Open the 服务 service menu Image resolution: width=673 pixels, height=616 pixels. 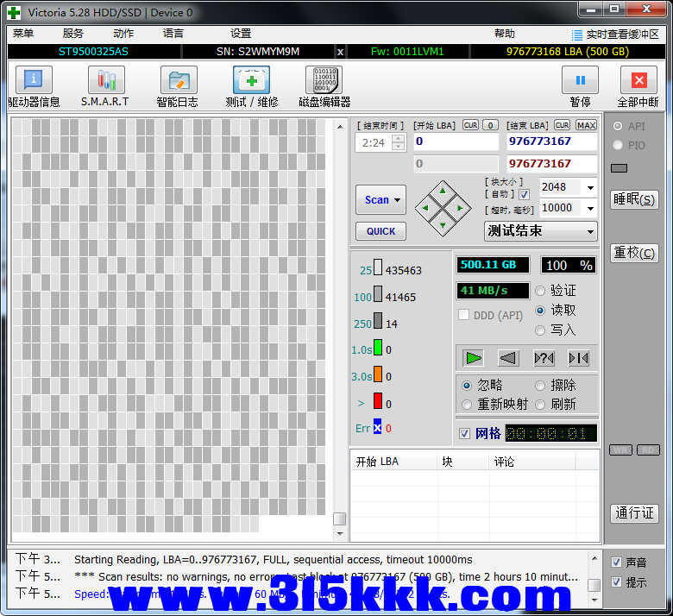tap(73, 34)
